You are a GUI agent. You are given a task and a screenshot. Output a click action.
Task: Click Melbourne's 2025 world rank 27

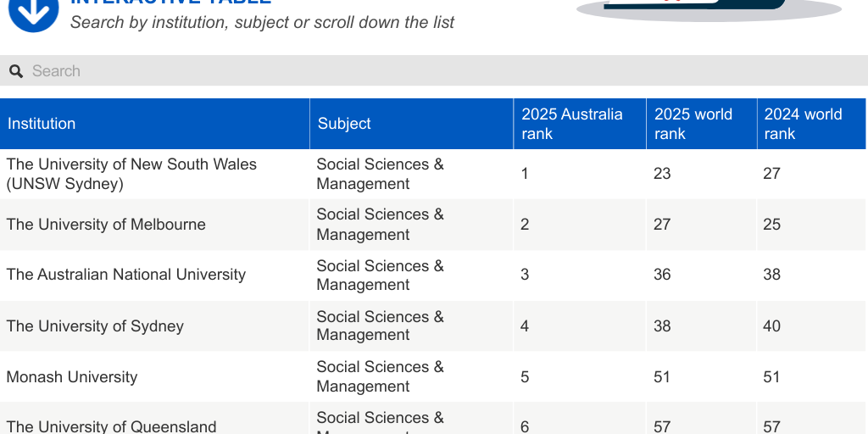click(662, 224)
